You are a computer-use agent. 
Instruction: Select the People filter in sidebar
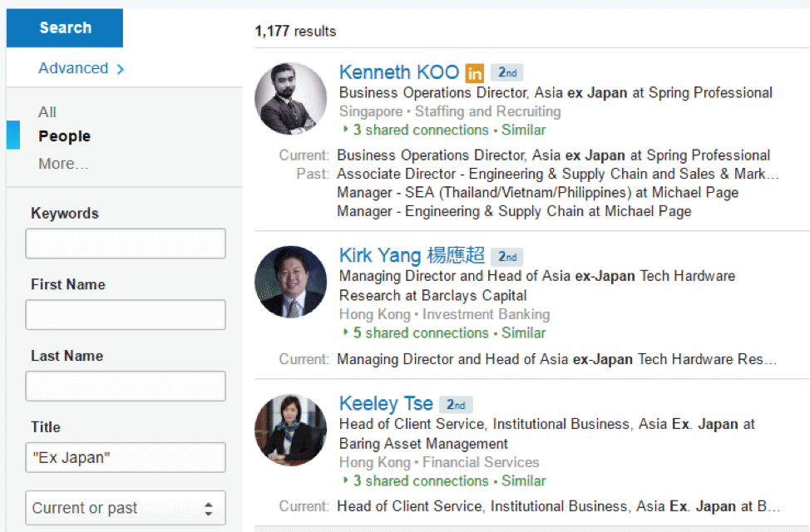coord(64,136)
